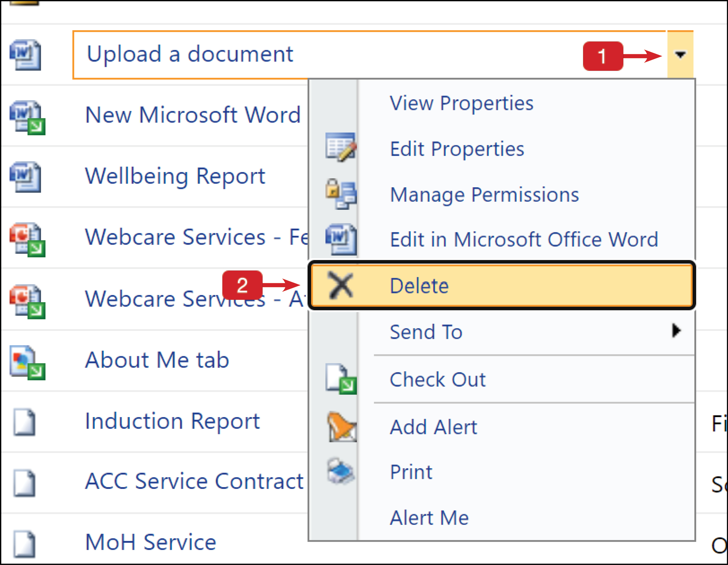This screenshot has height=565, width=728.
Task: Select Delete from the context menu
Action: point(419,286)
